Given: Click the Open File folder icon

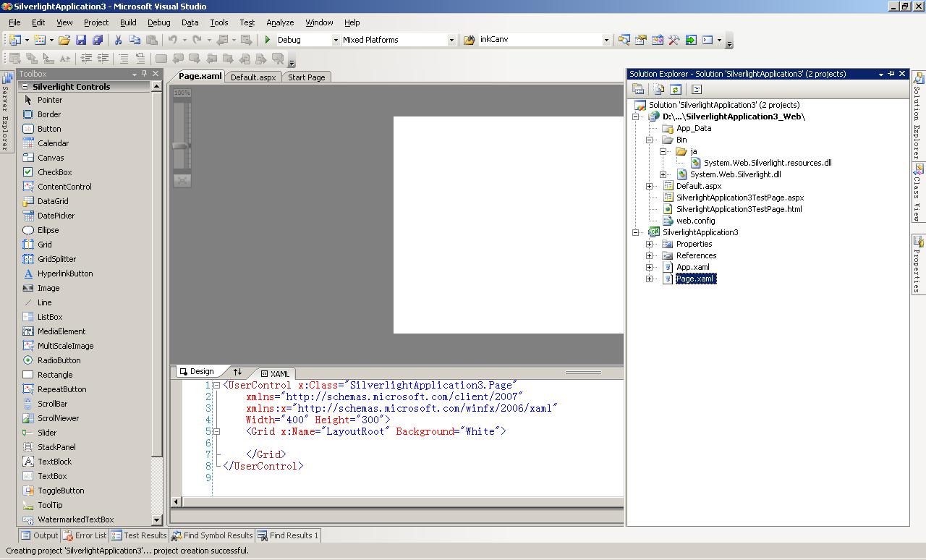Looking at the screenshot, I should pos(64,40).
